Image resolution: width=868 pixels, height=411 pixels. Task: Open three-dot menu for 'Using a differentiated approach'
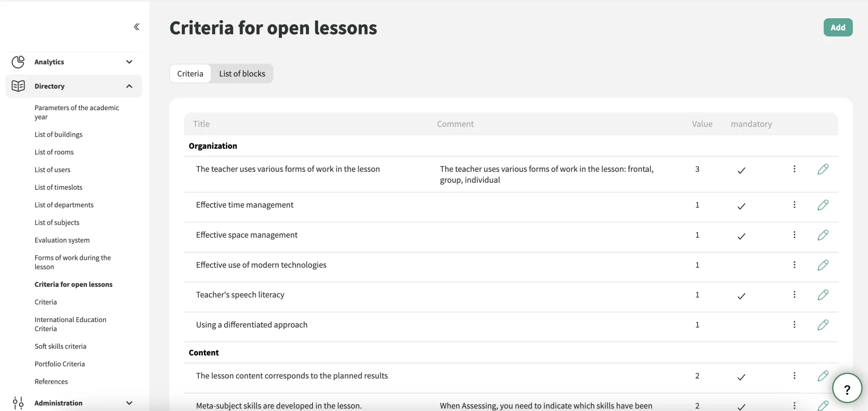pos(794,325)
